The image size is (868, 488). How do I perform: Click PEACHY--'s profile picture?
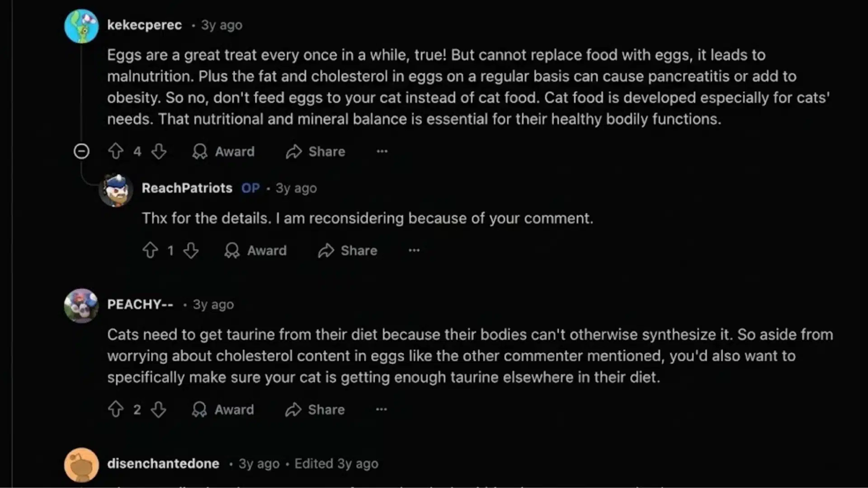81,306
